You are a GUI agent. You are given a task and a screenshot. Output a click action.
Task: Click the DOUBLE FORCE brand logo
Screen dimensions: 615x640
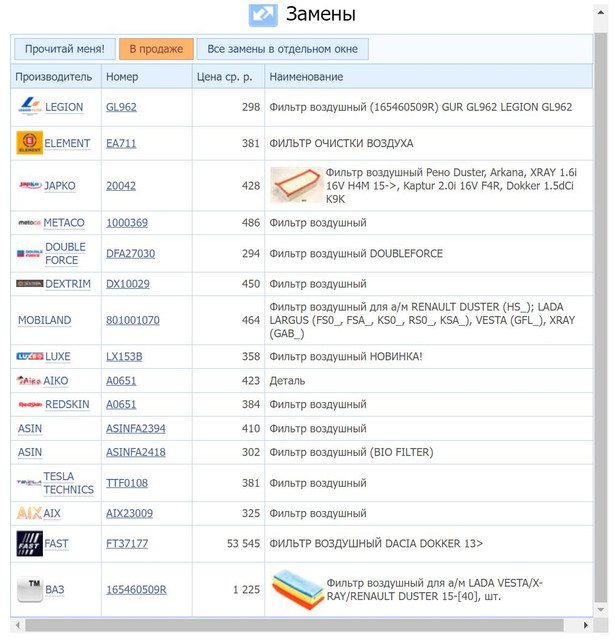[30, 253]
